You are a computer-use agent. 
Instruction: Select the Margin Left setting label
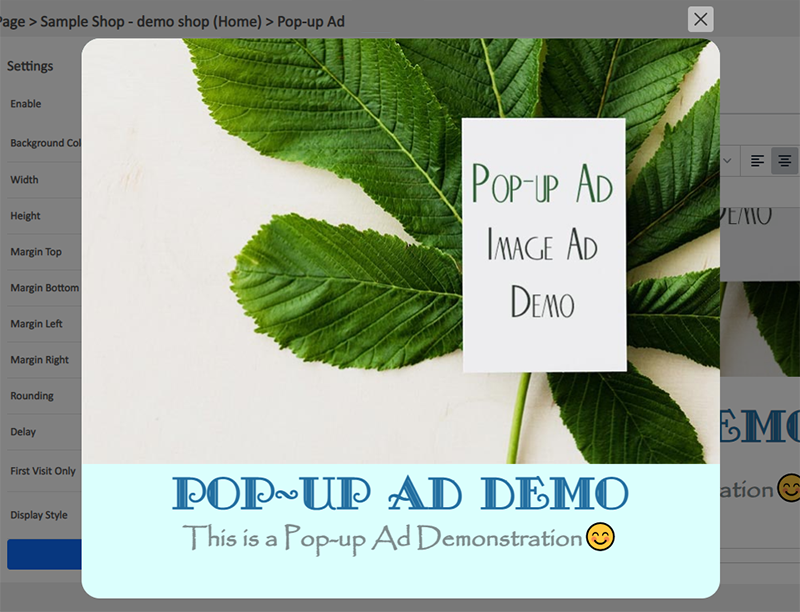click(36, 324)
